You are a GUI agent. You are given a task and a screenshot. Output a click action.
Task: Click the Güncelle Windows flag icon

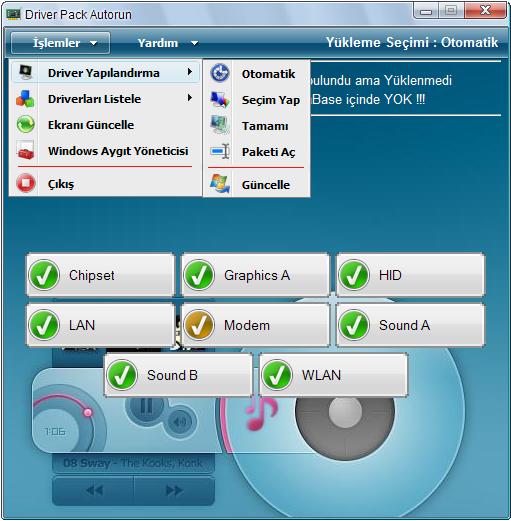click(x=220, y=184)
